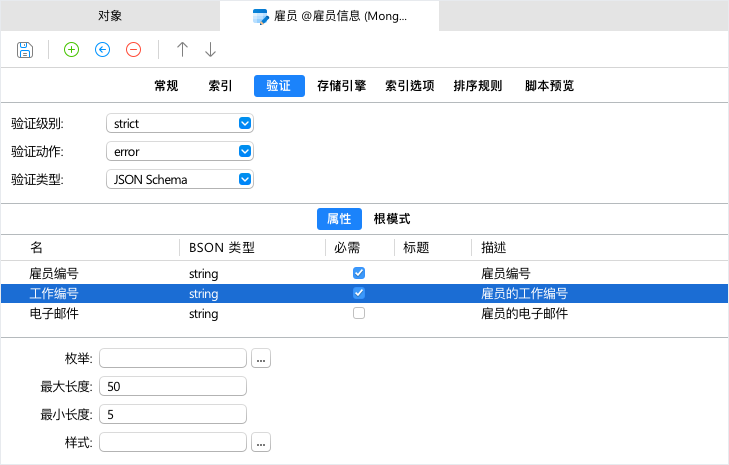729x465 pixels.
Task: Click the red delete property icon
Action: point(133,50)
